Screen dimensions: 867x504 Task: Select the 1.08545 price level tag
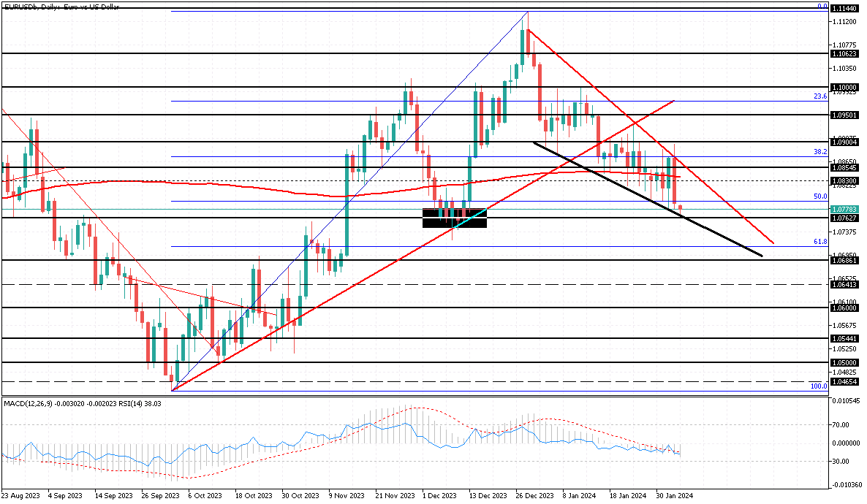tap(845, 167)
